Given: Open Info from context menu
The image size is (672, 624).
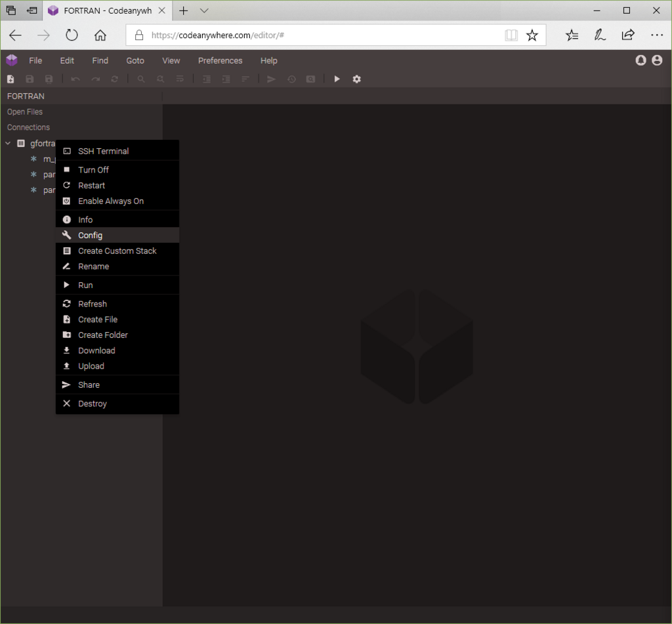Looking at the screenshot, I should 117,219.
